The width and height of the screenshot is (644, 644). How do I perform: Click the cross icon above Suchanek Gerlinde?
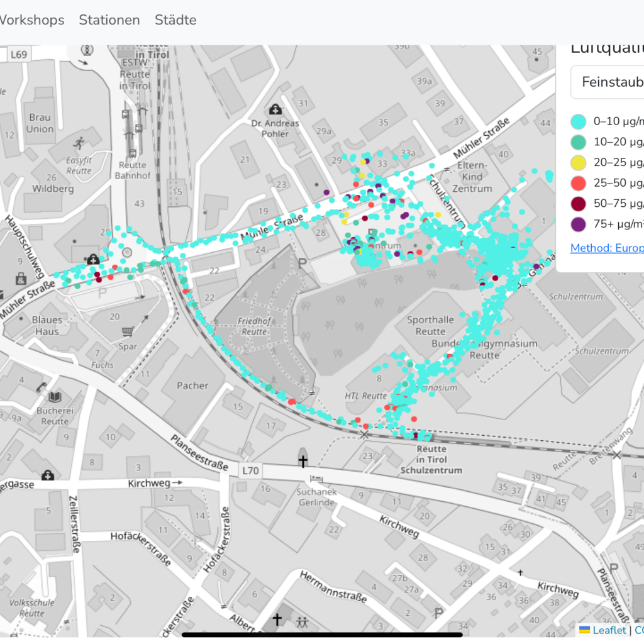click(303, 462)
